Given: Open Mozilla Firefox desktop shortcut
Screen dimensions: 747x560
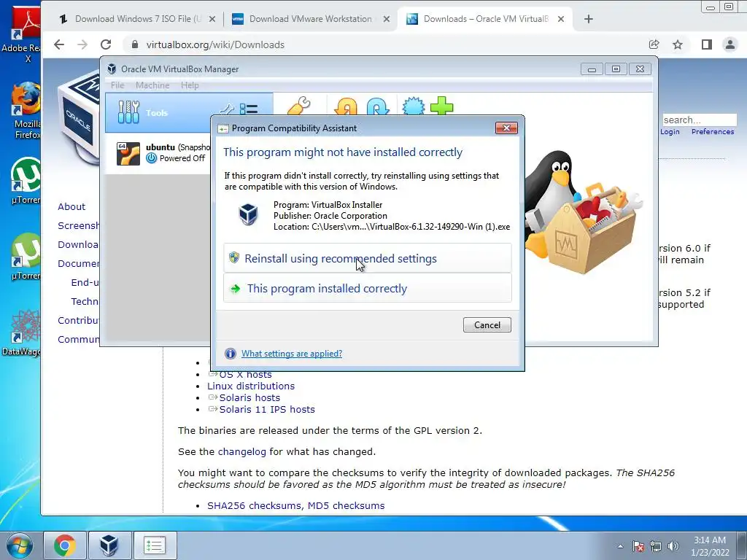Looking at the screenshot, I should 26,111.
